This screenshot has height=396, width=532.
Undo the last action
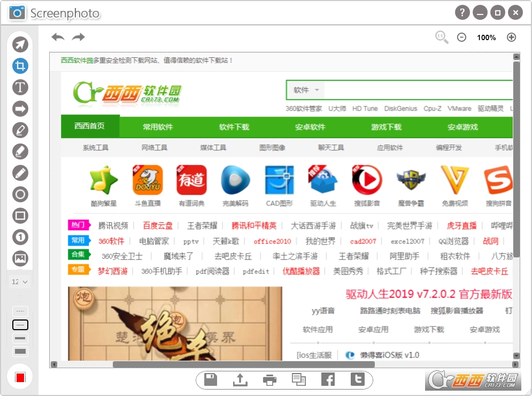click(x=58, y=37)
